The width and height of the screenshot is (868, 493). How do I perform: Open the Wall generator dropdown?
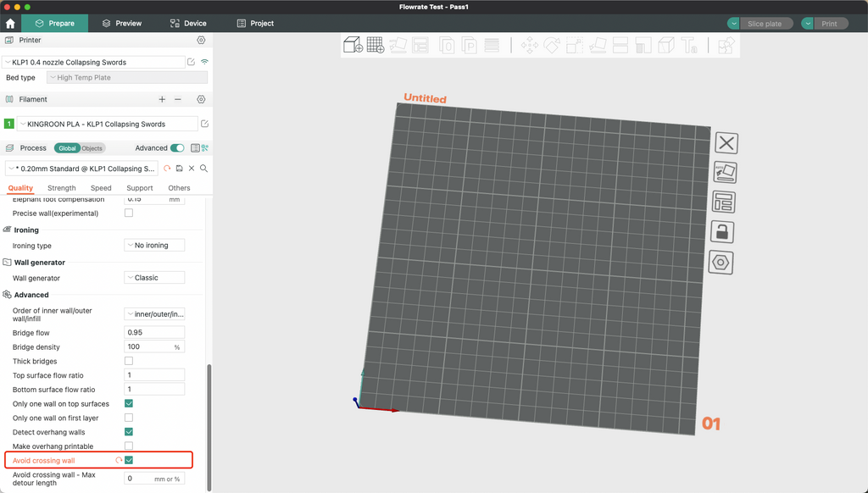coord(154,278)
